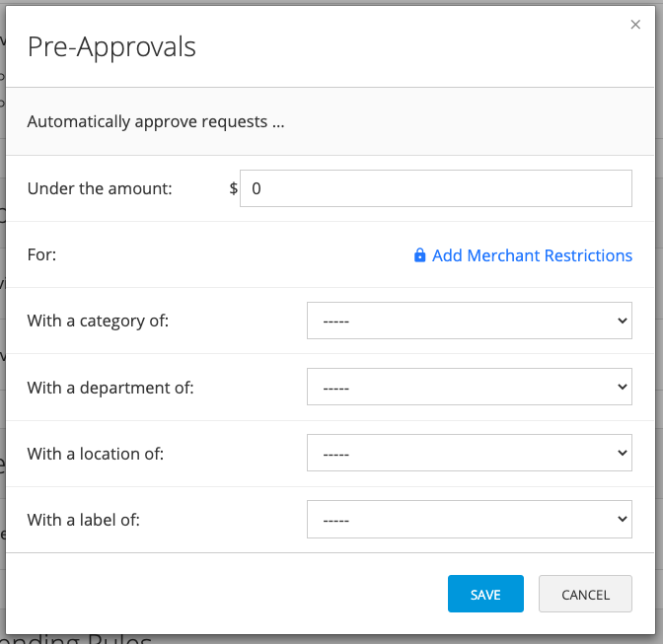Cancel the pre-approval changes
Screen dimensions: 663x644
(585, 595)
